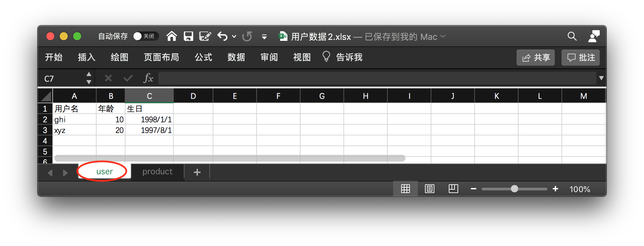
Task: Click the zoom out minus button
Action: coord(474,189)
